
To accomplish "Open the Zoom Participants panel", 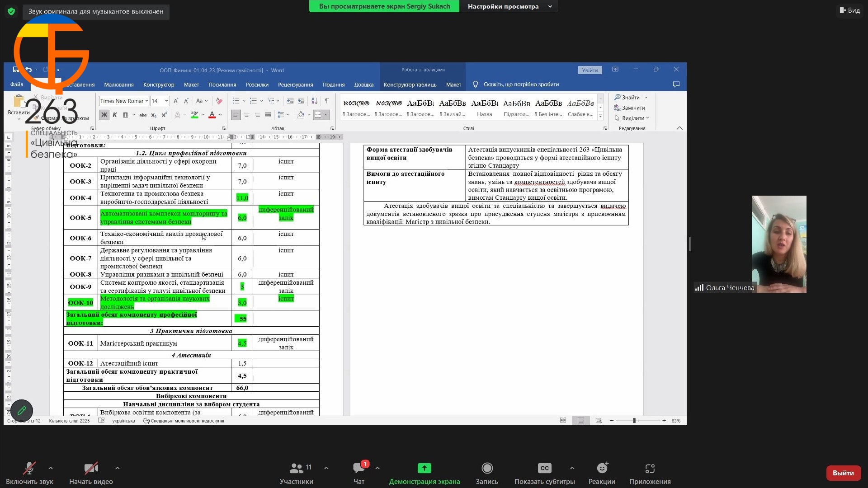I will 297,473.
